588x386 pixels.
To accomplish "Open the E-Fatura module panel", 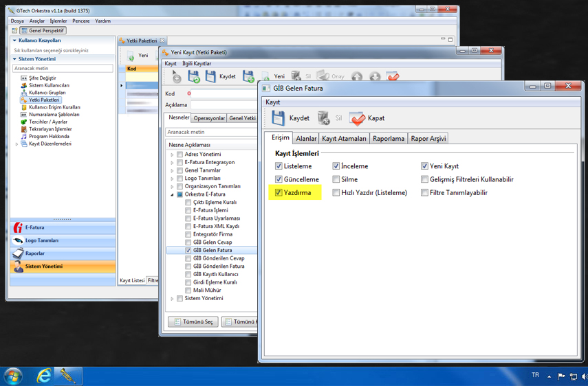I will coord(63,227).
